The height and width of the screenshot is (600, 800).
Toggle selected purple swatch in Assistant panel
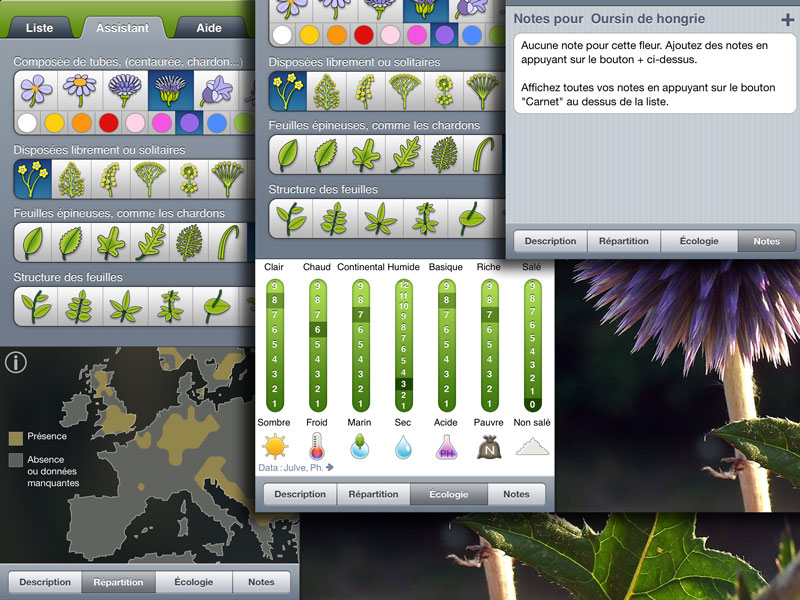pos(189,123)
